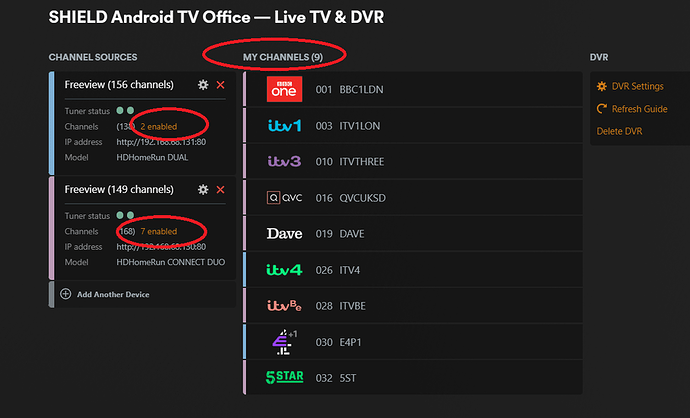This screenshot has width=690, height=418.
Task: Click the Refresh Guide arrow icon
Action: click(602, 109)
